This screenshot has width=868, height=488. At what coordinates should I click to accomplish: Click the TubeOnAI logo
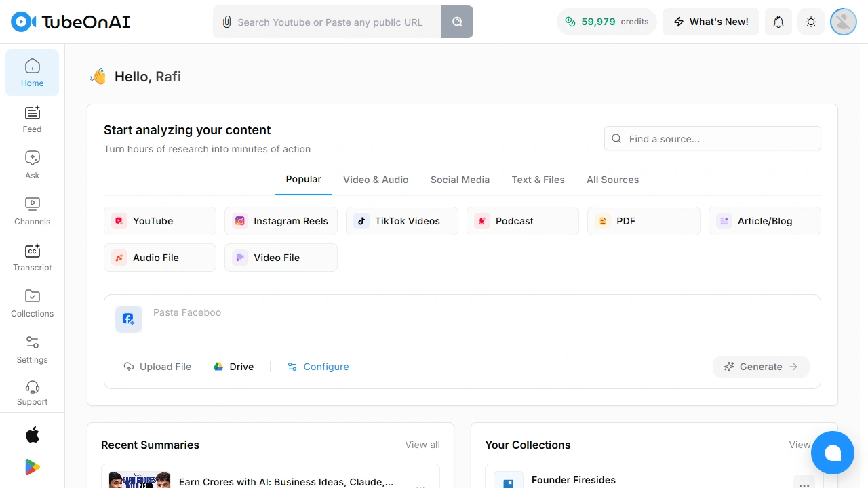(x=71, y=22)
